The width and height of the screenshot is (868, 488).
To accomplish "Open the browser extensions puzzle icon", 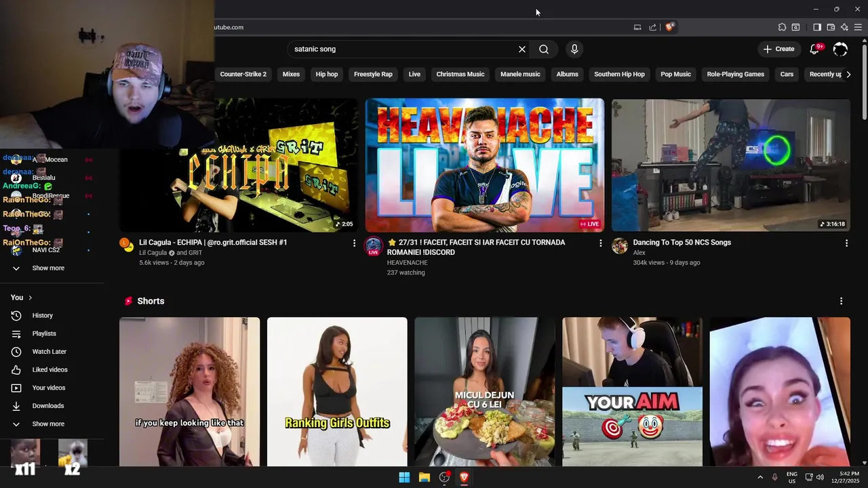I will click(782, 27).
